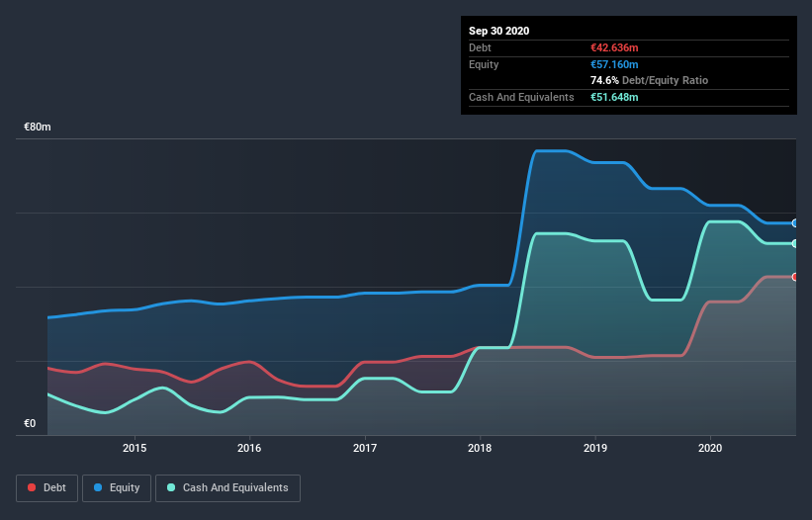Toggle the Debt series legend button
The image size is (812, 520).
[46, 488]
